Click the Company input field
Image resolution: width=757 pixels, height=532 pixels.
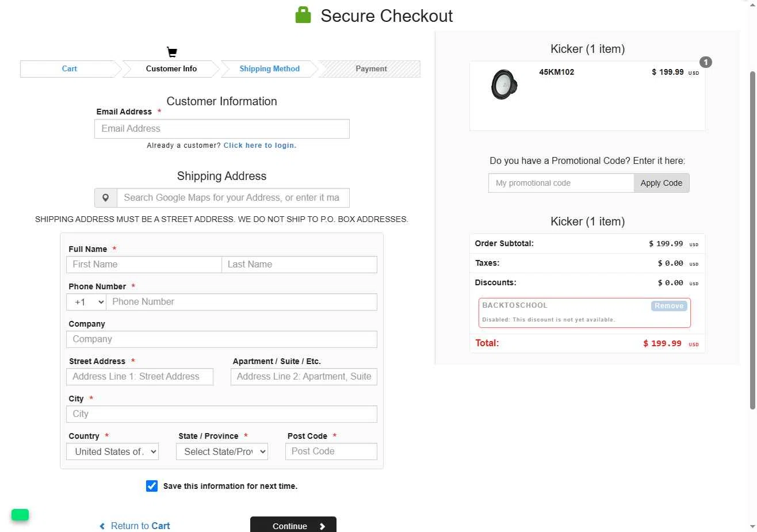click(222, 339)
